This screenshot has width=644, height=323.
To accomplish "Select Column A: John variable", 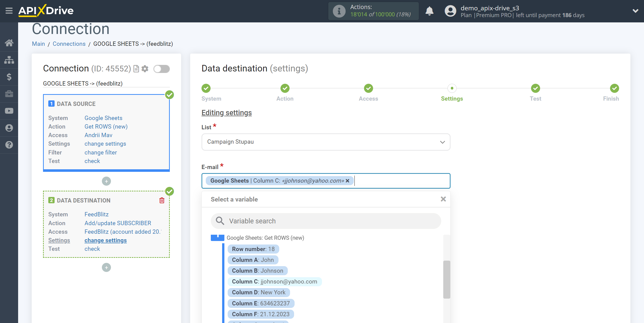I will tap(253, 260).
